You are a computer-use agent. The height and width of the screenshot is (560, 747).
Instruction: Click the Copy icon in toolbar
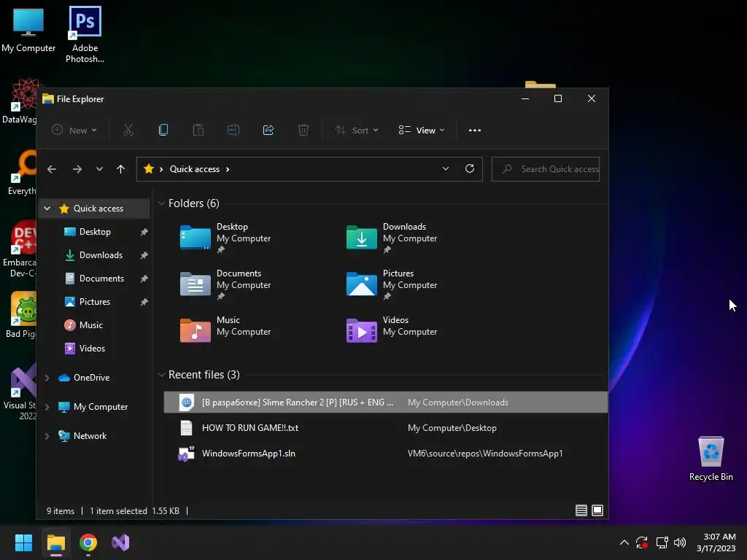point(163,130)
